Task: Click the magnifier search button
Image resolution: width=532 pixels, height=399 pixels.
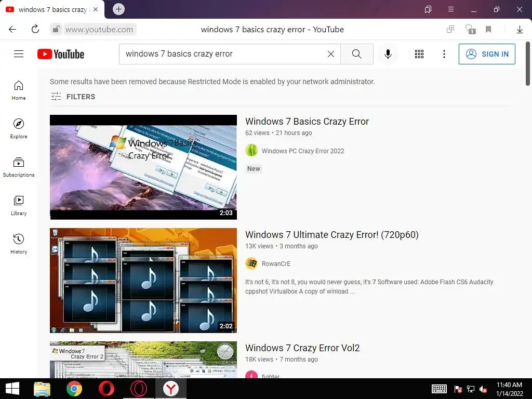Action: coord(356,54)
